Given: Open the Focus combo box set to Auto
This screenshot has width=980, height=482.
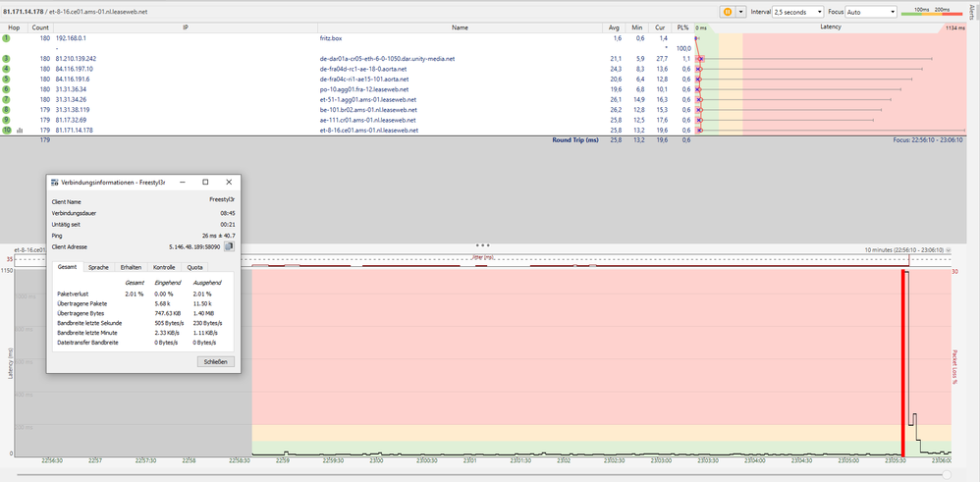Looking at the screenshot, I should point(871,12).
